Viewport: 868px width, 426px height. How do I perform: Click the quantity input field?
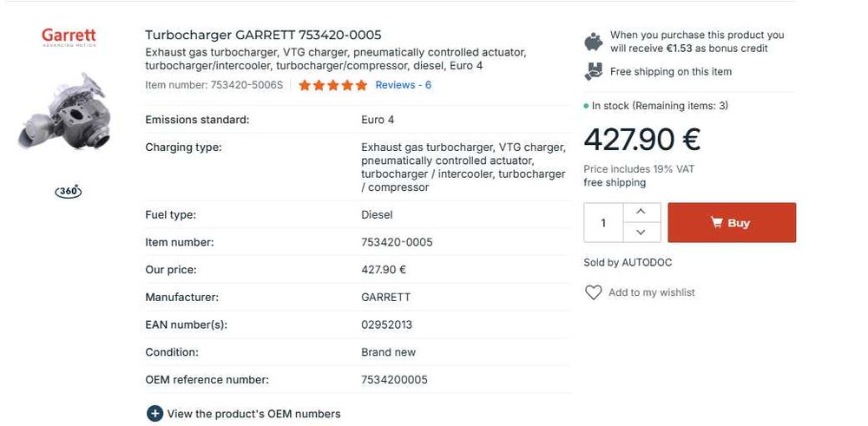pos(603,223)
